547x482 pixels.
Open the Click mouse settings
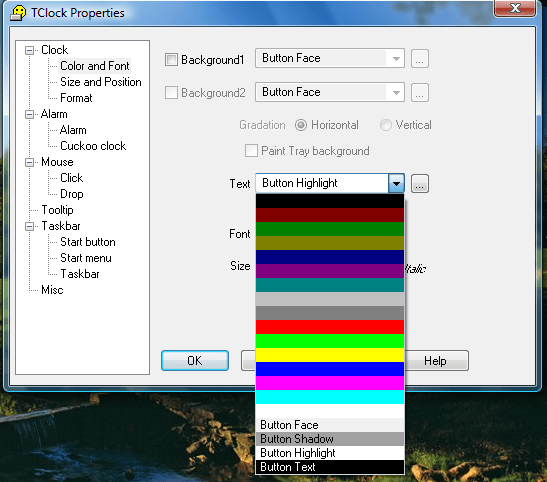[x=72, y=178]
